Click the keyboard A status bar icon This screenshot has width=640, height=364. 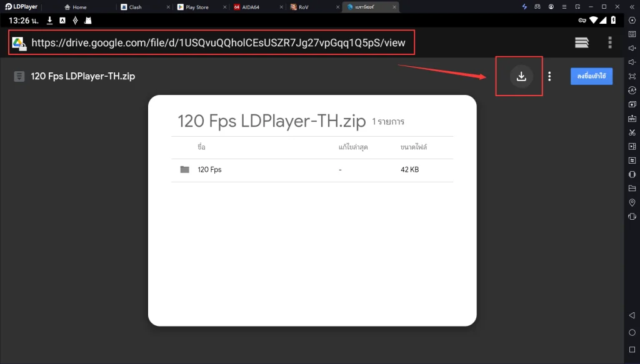[62, 21]
